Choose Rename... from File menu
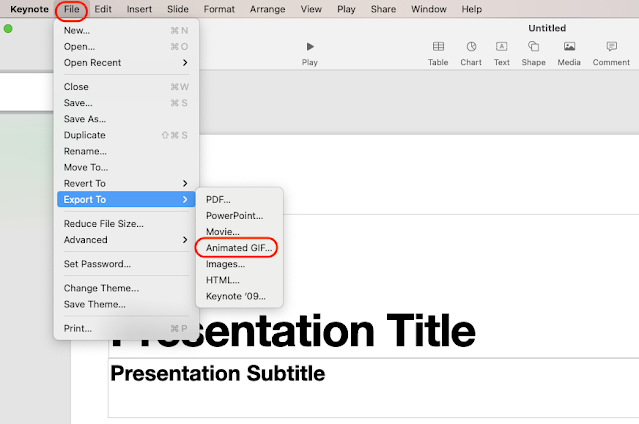The height and width of the screenshot is (424, 639). (x=126, y=151)
